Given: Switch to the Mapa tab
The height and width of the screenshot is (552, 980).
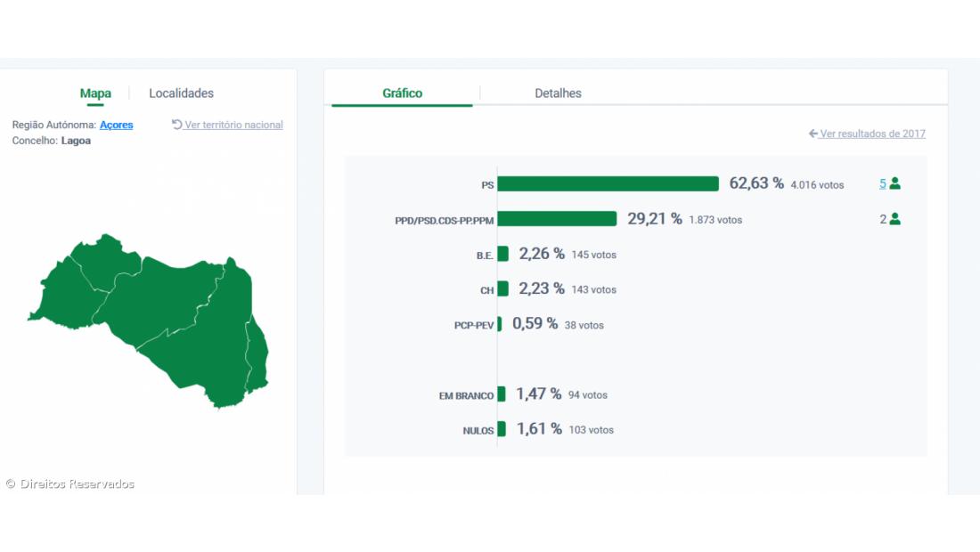Looking at the screenshot, I should click(x=95, y=93).
